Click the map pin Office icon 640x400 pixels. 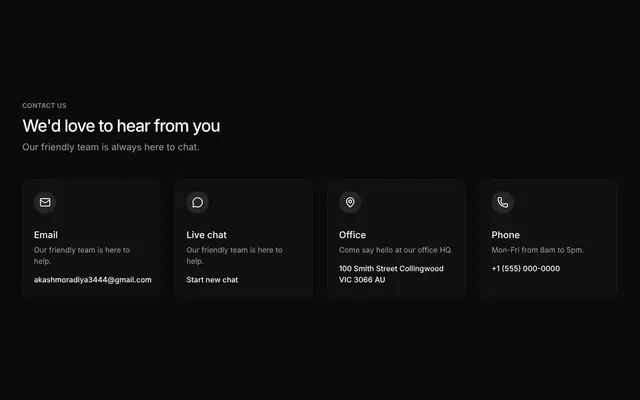(350, 202)
